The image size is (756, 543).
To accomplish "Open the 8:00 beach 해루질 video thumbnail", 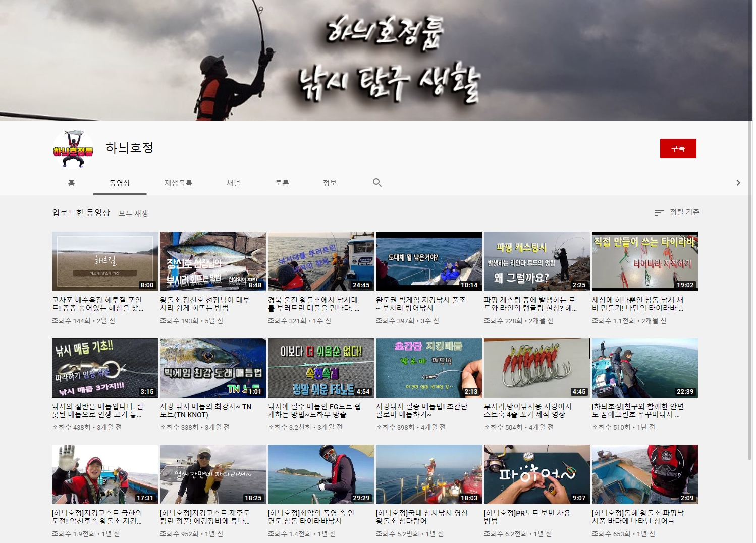I will coord(105,261).
